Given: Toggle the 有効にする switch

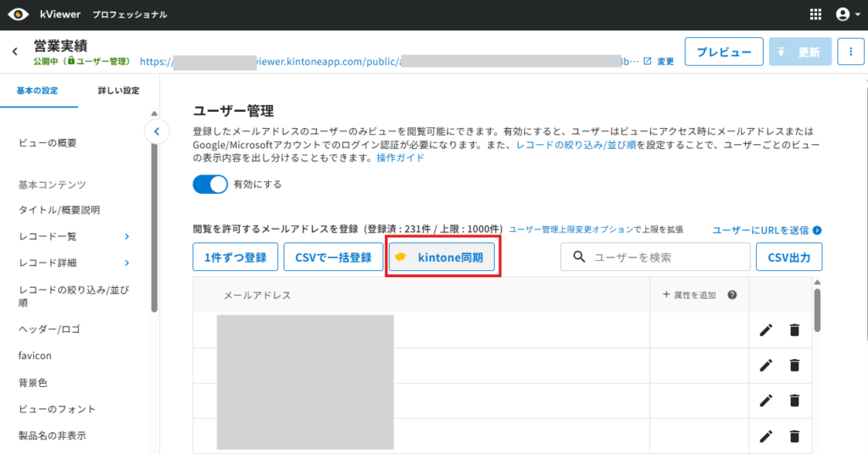Looking at the screenshot, I should [x=210, y=184].
